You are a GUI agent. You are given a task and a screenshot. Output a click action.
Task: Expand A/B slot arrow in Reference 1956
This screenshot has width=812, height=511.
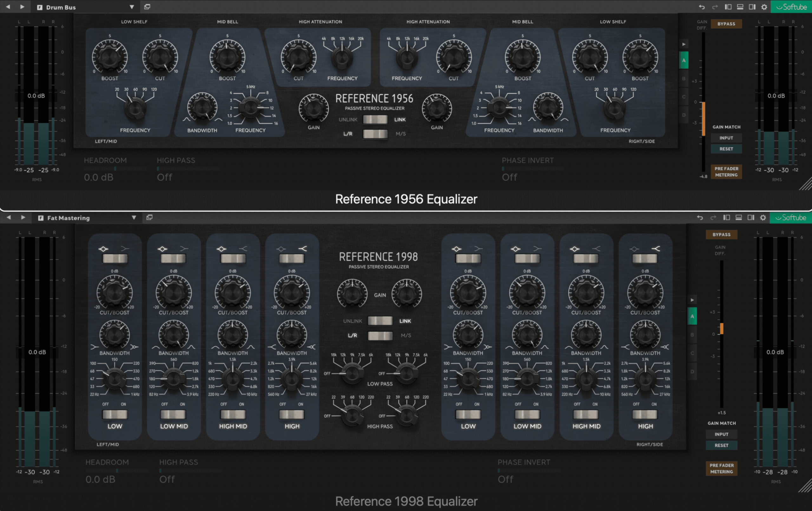click(x=684, y=44)
